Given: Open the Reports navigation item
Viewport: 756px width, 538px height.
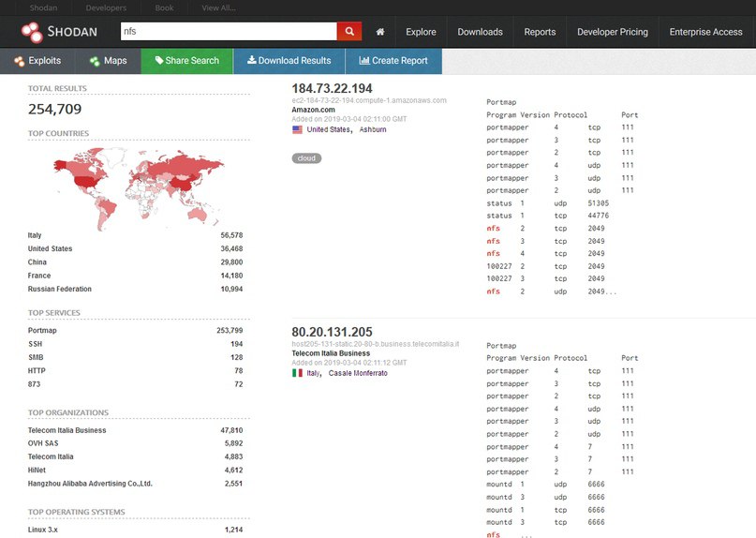Looking at the screenshot, I should point(540,32).
